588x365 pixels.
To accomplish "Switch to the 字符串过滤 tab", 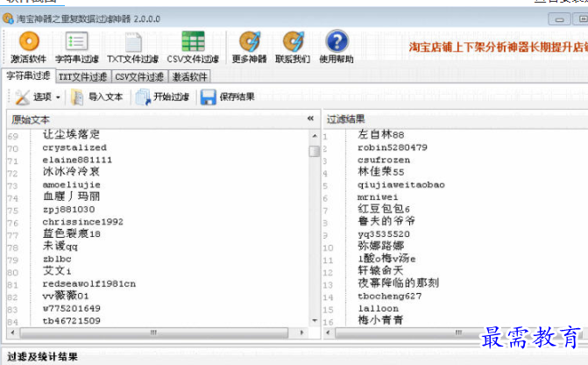I will (x=29, y=75).
